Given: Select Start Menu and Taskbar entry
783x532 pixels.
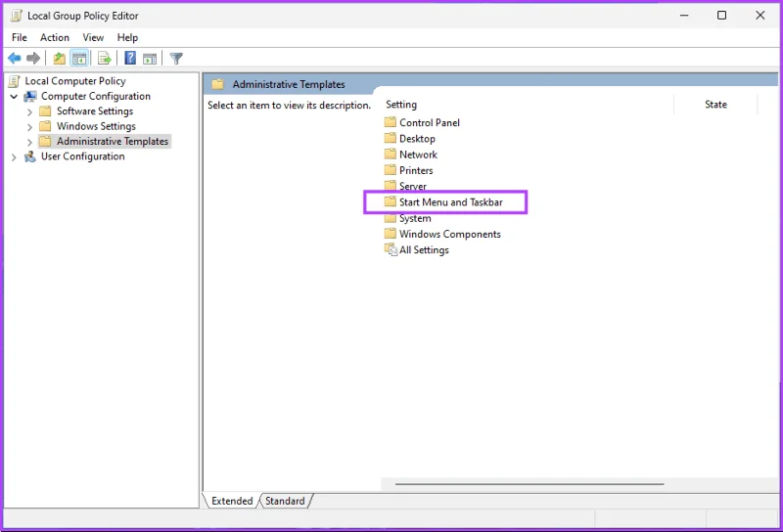Looking at the screenshot, I should click(x=451, y=202).
